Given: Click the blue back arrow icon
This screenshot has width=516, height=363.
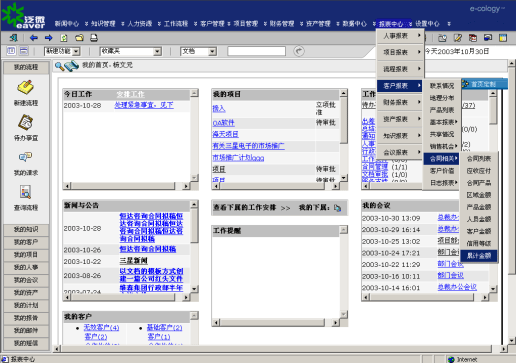Looking at the screenshot, I should [33, 38].
